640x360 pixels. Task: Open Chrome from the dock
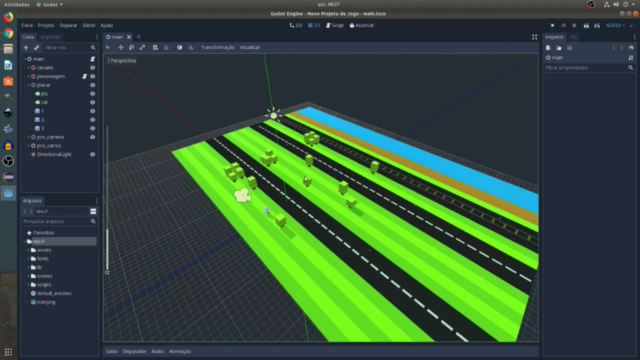8,33
